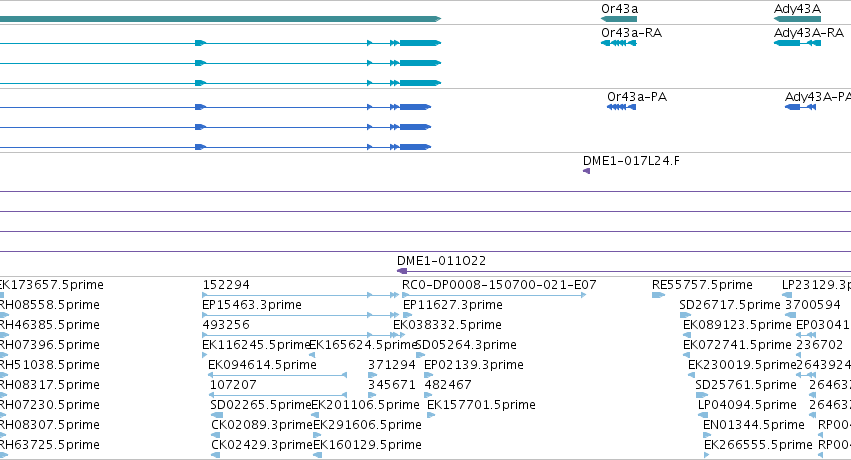The image size is (851, 460).
Task: Select EST EK038332.5prime
Action: click(447, 325)
